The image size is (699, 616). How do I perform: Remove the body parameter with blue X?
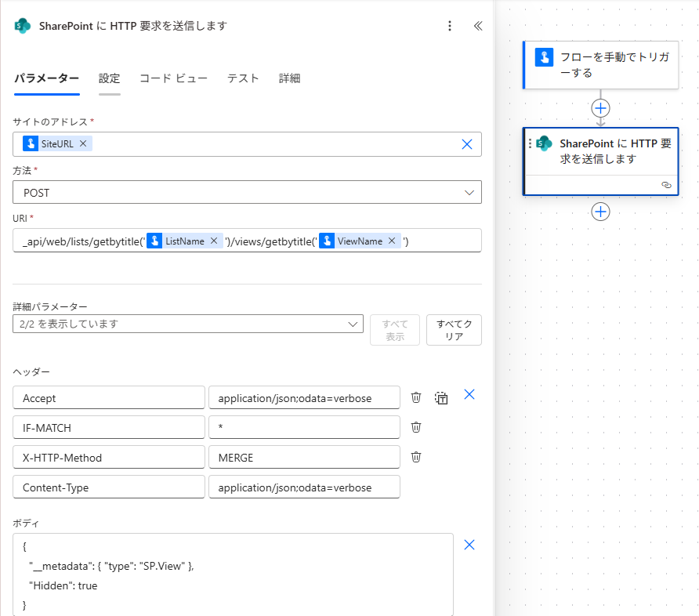[469, 545]
